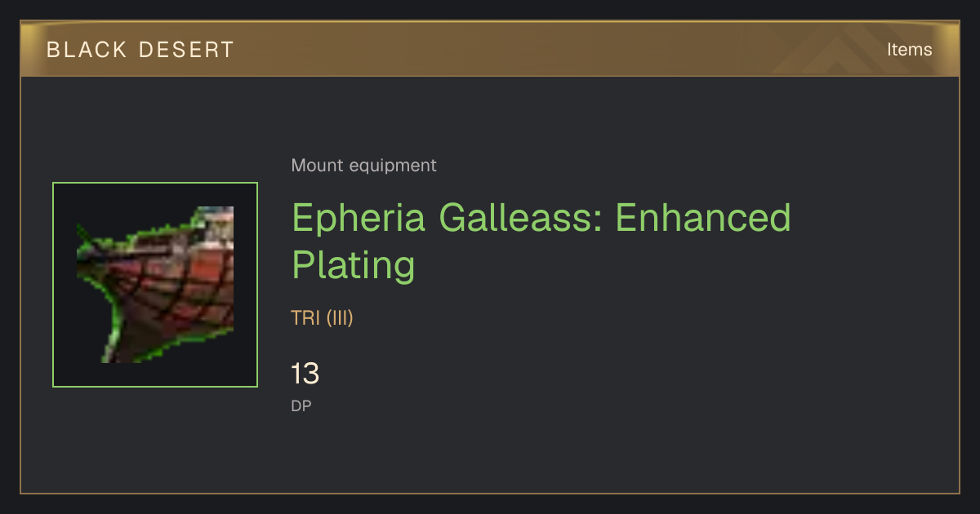Click the word Enhanced in item title
This screenshot has height=514, width=980.
[703, 218]
